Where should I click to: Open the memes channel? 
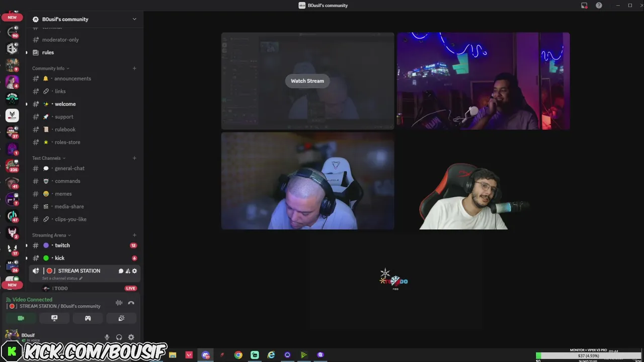click(85, 194)
